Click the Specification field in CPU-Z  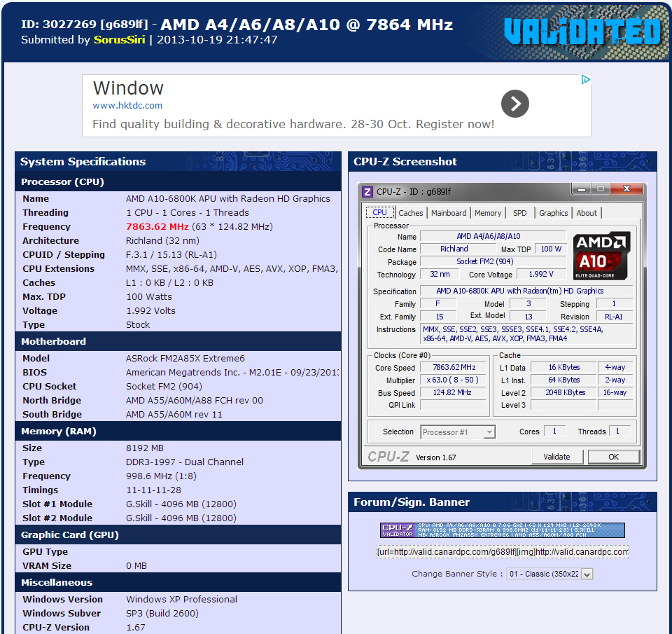(x=526, y=291)
